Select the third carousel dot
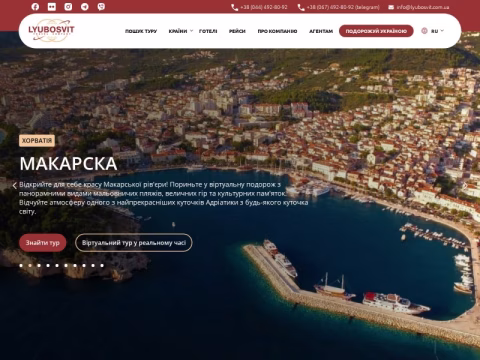This screenshot has width=480, height=360. click(39, 266)
